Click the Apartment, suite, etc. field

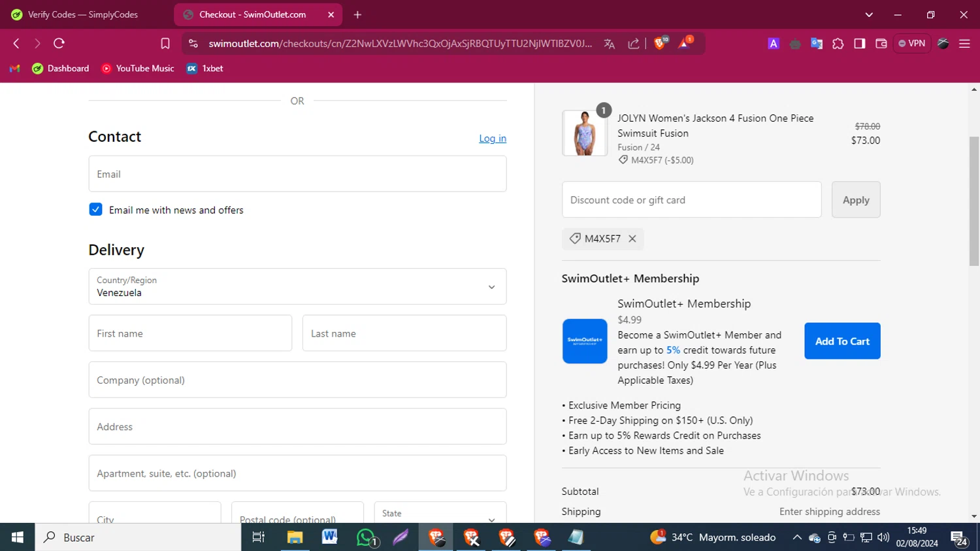[297, 473]
